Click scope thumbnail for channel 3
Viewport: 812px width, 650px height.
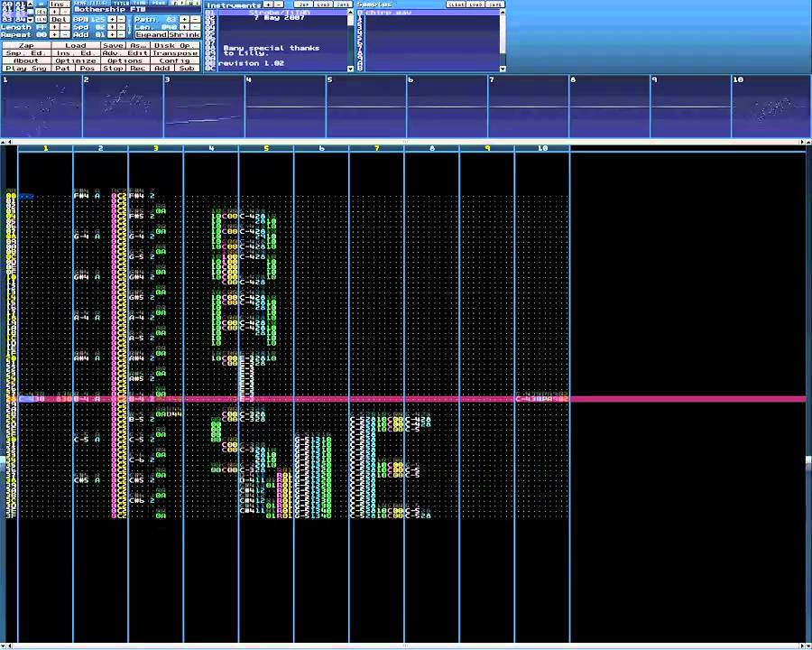tap(204, 107)
